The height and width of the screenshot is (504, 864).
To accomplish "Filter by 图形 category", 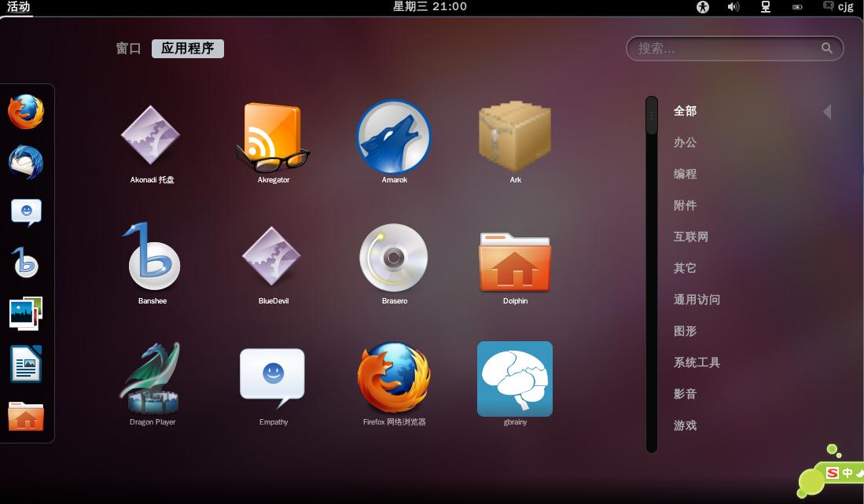I will [685, 331].
